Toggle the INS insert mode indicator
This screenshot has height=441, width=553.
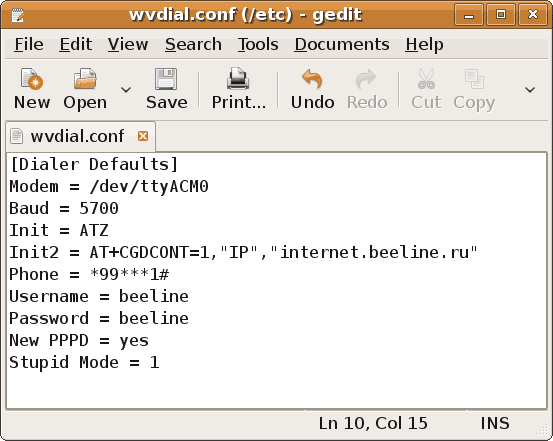point(495,423)
